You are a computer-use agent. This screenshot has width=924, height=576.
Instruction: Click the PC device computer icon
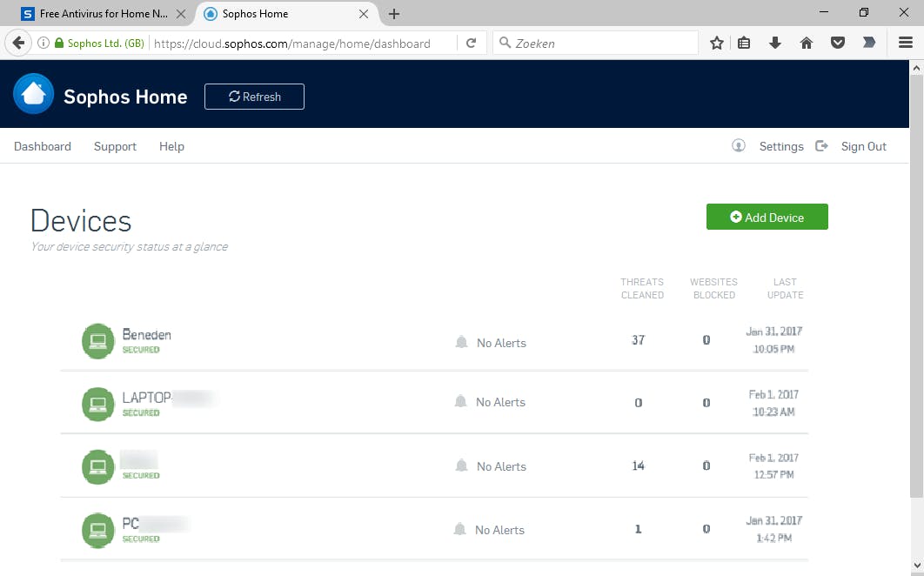[97, 530]
